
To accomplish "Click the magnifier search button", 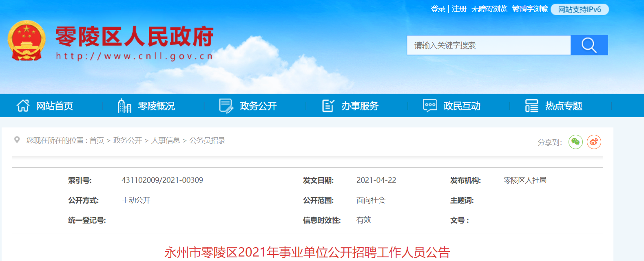I will tap(589, 45).
